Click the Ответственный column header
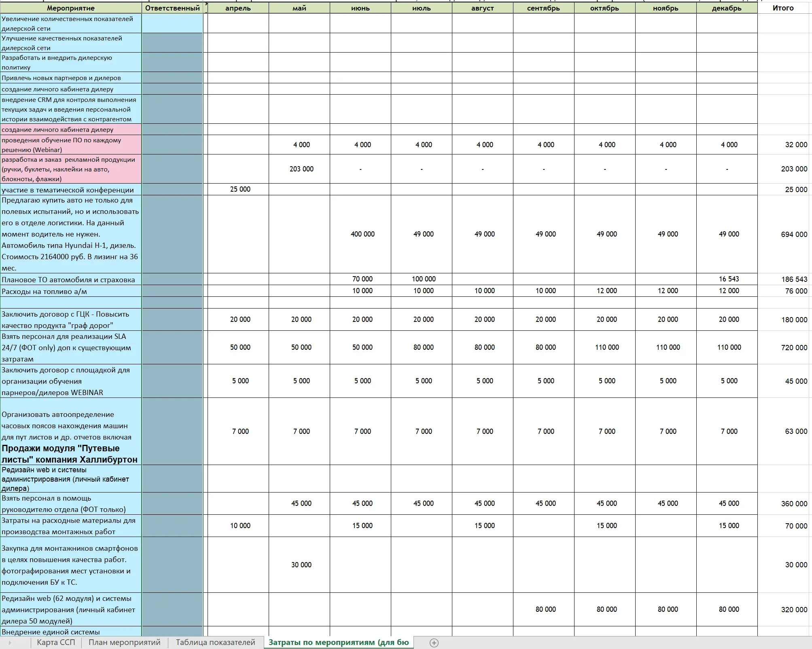 [172, 8]
